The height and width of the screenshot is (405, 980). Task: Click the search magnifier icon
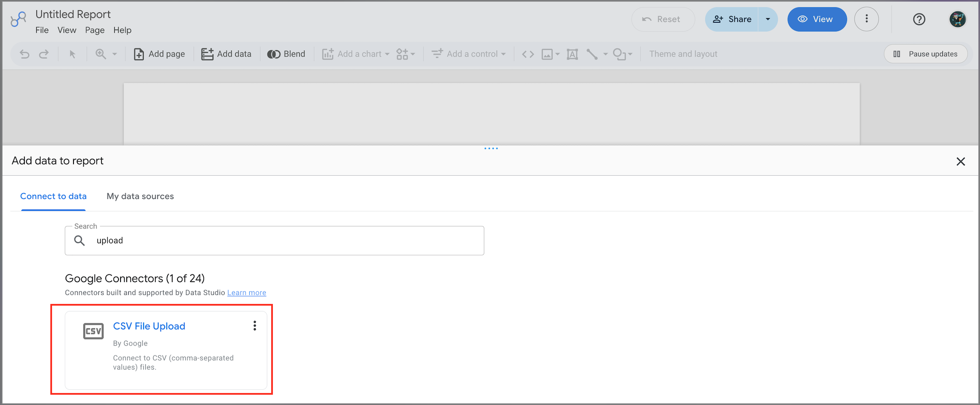click(x=79, y=240)
